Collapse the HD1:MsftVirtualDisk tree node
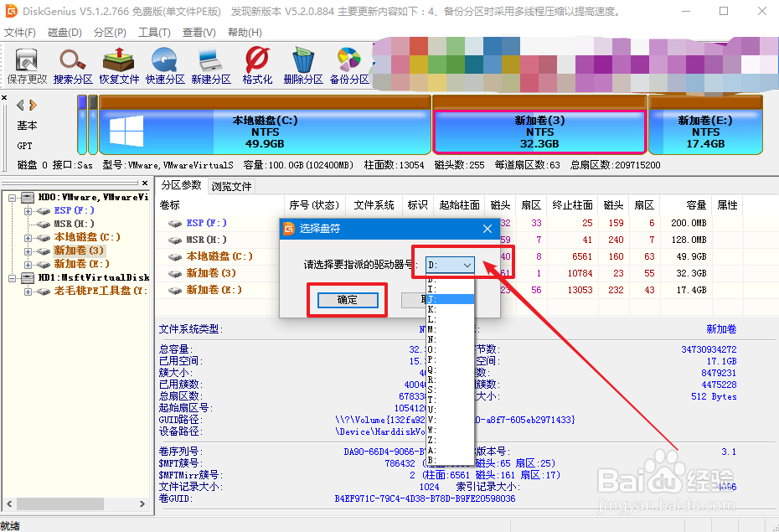This screenshot has width=779, height=532. click(x=13, y=278)
